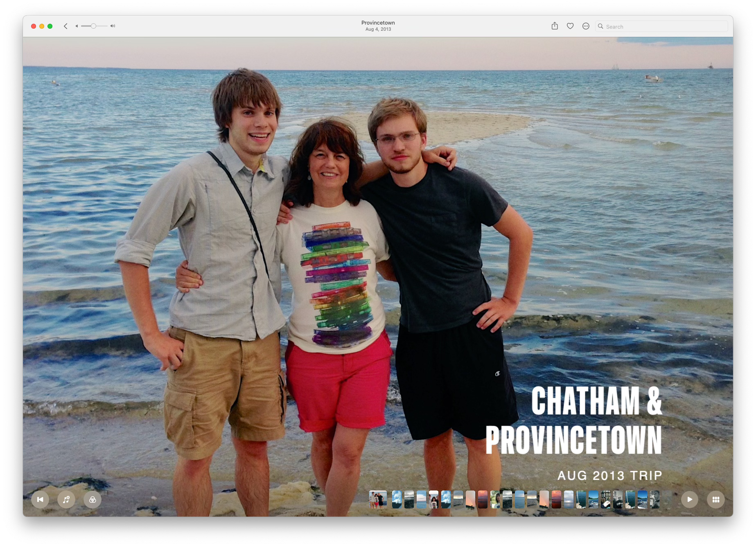Minimize the window with yellow button
The image size is (756, 547).
[42, 26]
